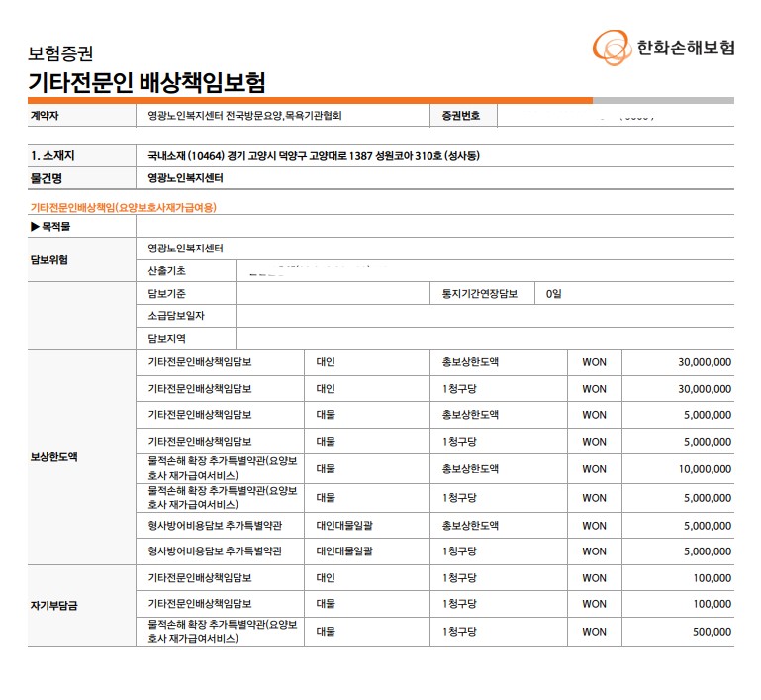Click "대인대물일괄" in 형사방어비용 총보상한도액 row
761x700 pixels.
click(x=344, y=525)
